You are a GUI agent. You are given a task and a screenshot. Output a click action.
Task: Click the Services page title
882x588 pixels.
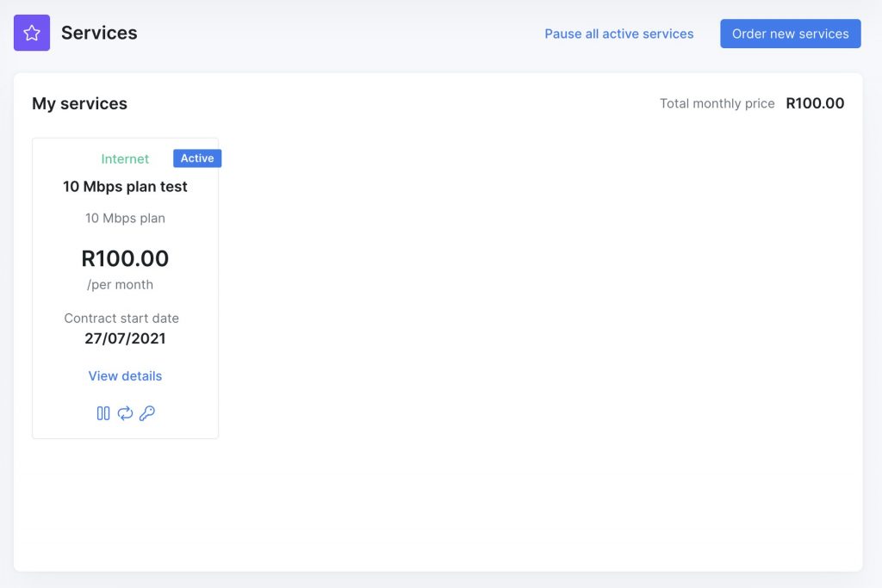click(99, 33)
